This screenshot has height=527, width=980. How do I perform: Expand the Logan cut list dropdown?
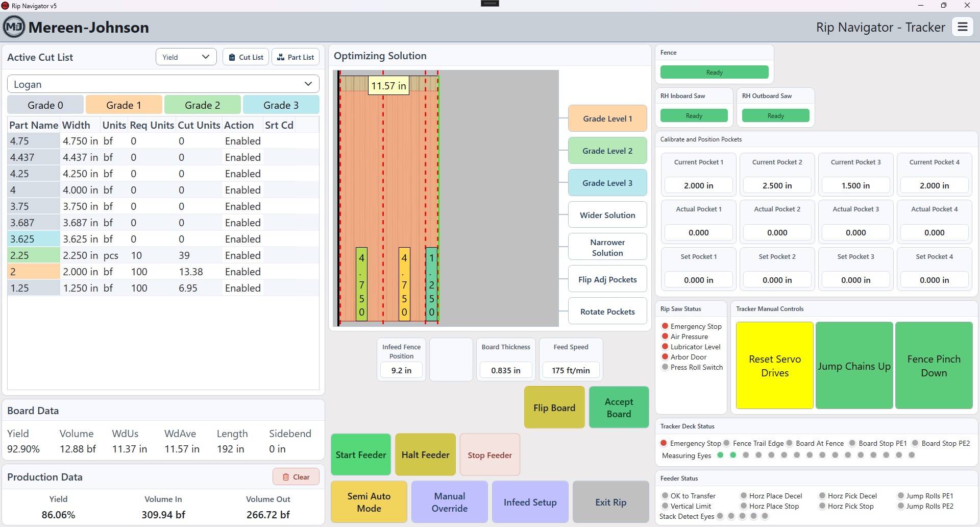[163, 84]
